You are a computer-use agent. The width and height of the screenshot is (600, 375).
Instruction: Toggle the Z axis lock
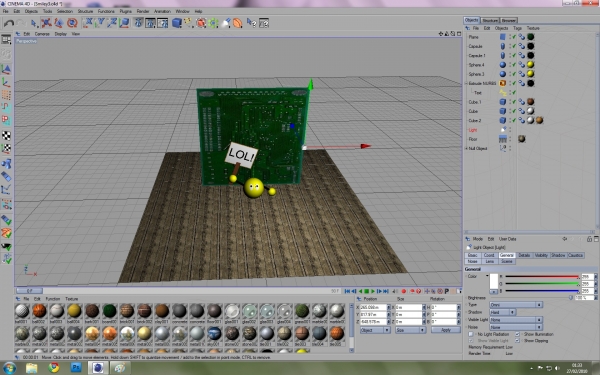(x=112, y=23)
